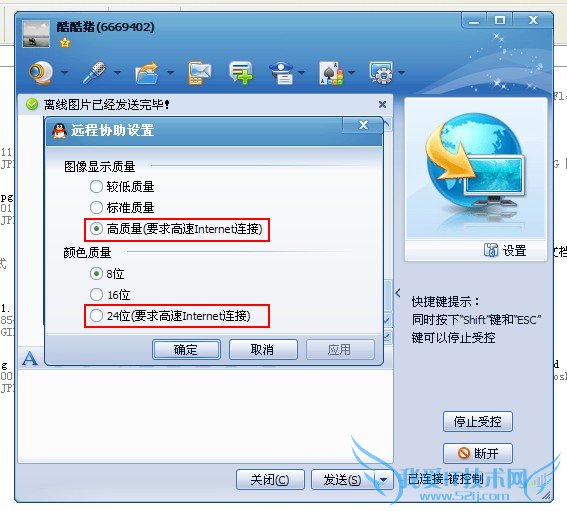Start video call with webcam icon
The height and width of the screenshot is (511, 567).
click(x=41, y=72)
